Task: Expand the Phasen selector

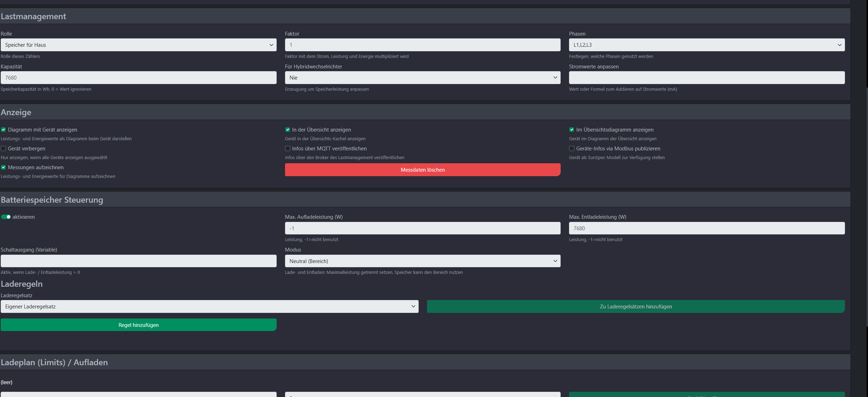Action: [x=706, y=45]
